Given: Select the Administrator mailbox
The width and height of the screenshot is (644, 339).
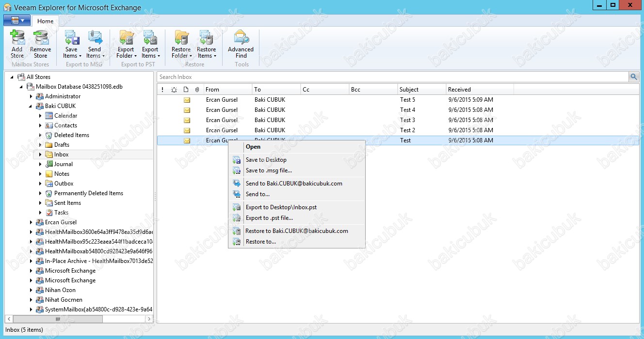Looking at the screenshot, I should [63, 96].
